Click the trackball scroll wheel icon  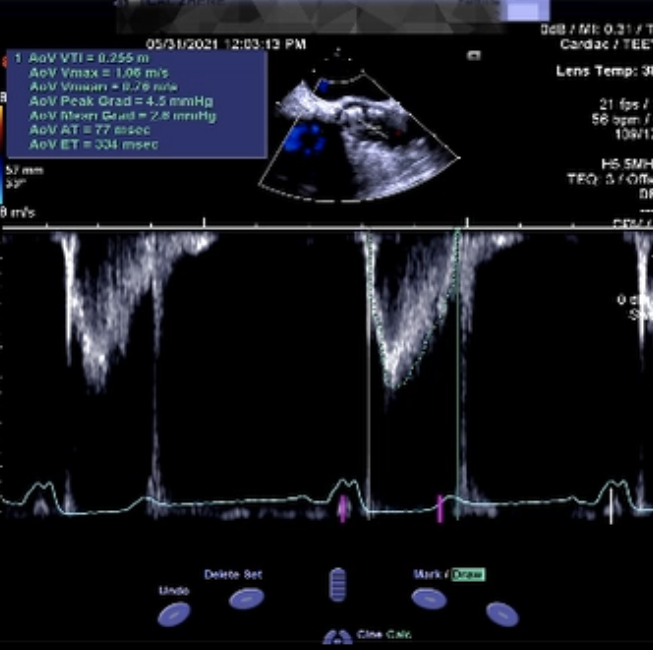(338, 582)
